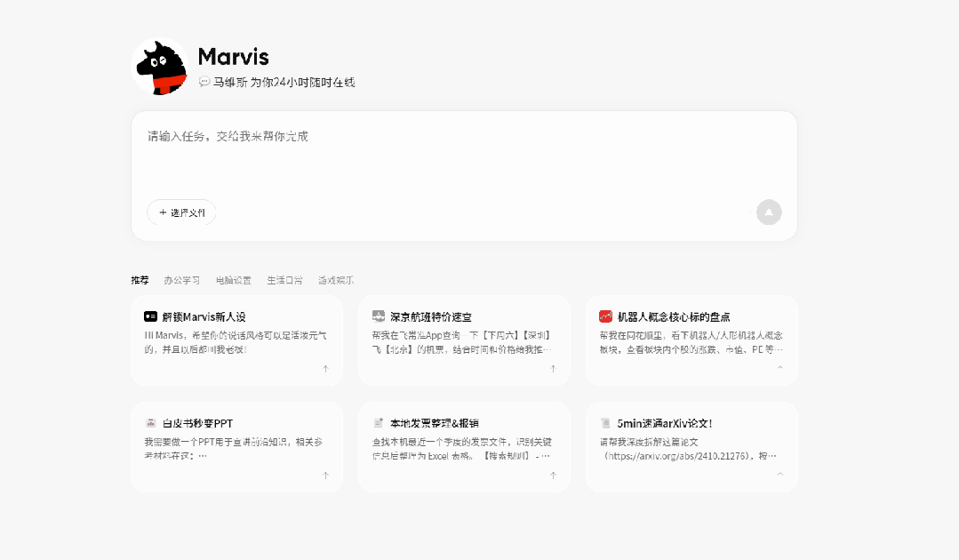Click the 解锁Marvis新人设 card icon

[150, 316]
